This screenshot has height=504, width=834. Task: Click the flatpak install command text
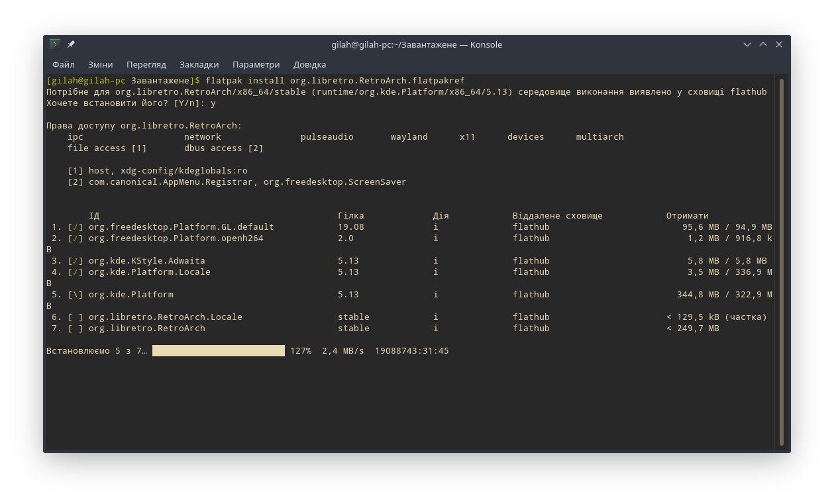[335, 81]
